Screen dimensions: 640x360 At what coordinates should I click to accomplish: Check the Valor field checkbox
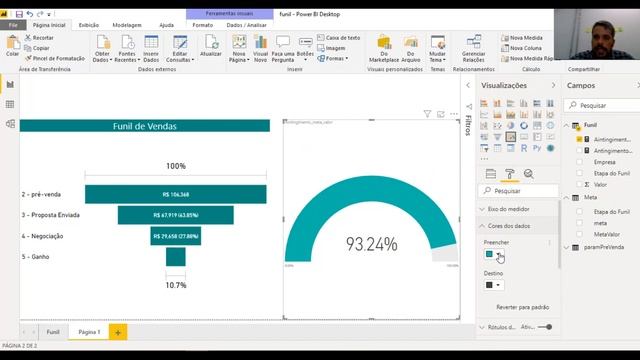tap(579, 184)
